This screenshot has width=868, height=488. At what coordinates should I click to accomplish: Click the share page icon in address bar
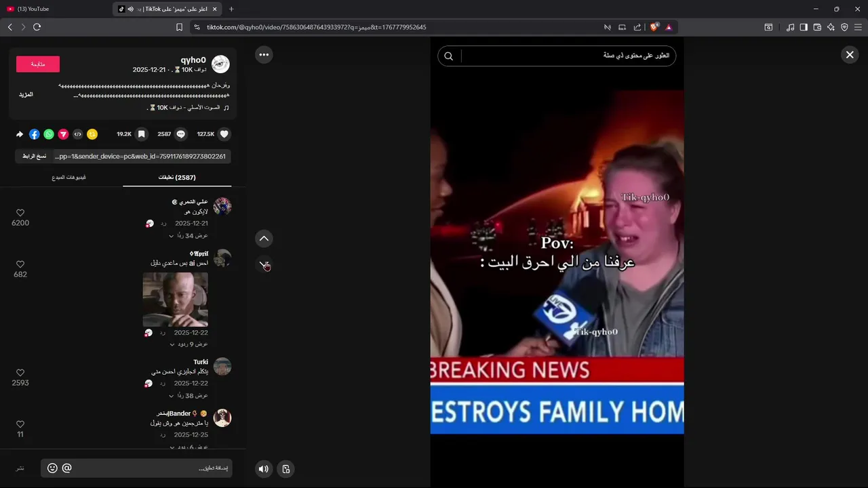coord(637,27)
